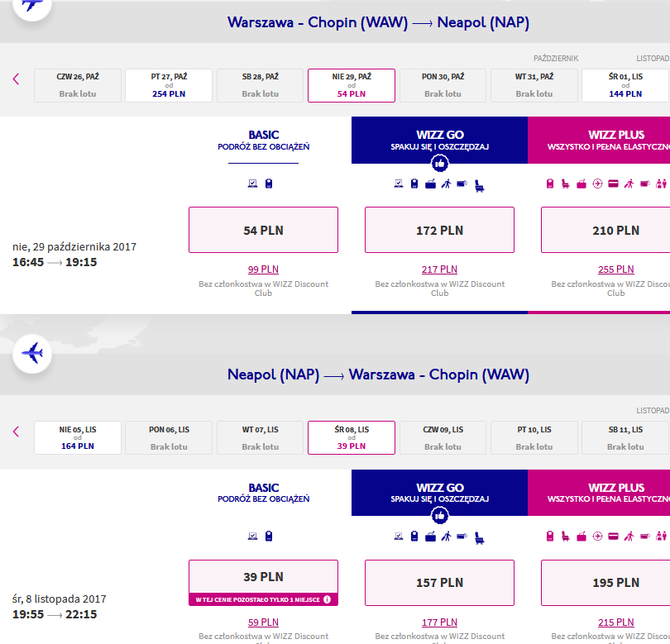Click the outbound BASIC column header
The image size is (670, 644).
pyautogui.click(x=264, y=140)
